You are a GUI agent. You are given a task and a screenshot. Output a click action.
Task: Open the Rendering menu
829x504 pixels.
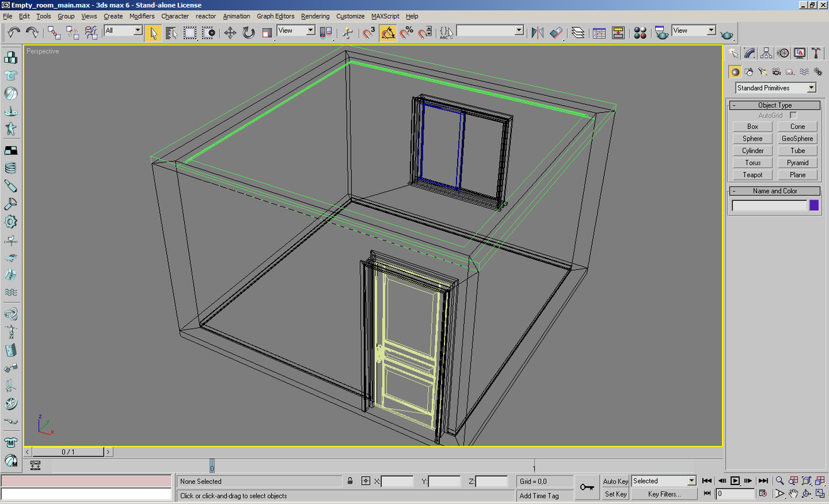point(315,16)
